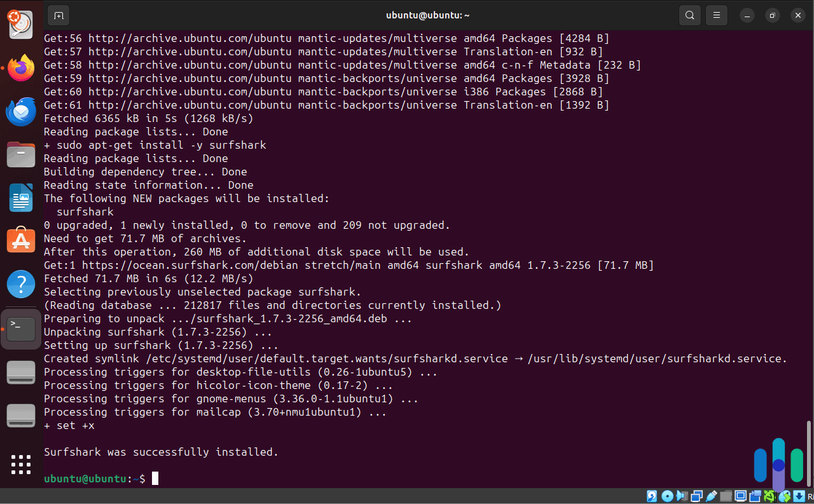Click the display status tray icon
The width and height of the screenshot is (814, 504).
pyautogui.click(x=740, y=496)
